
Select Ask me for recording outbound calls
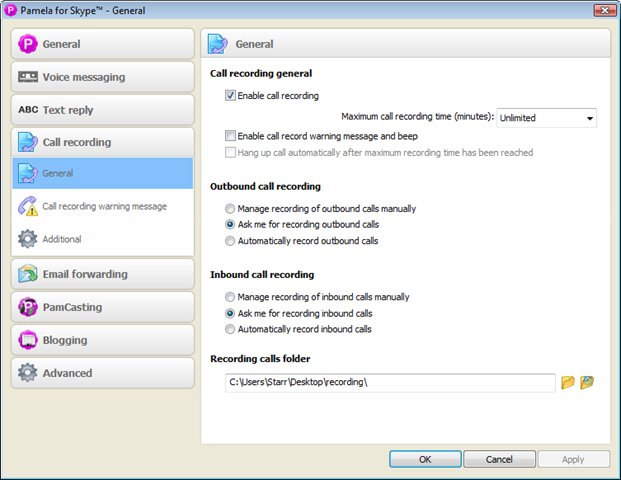[x=230, y=225]
